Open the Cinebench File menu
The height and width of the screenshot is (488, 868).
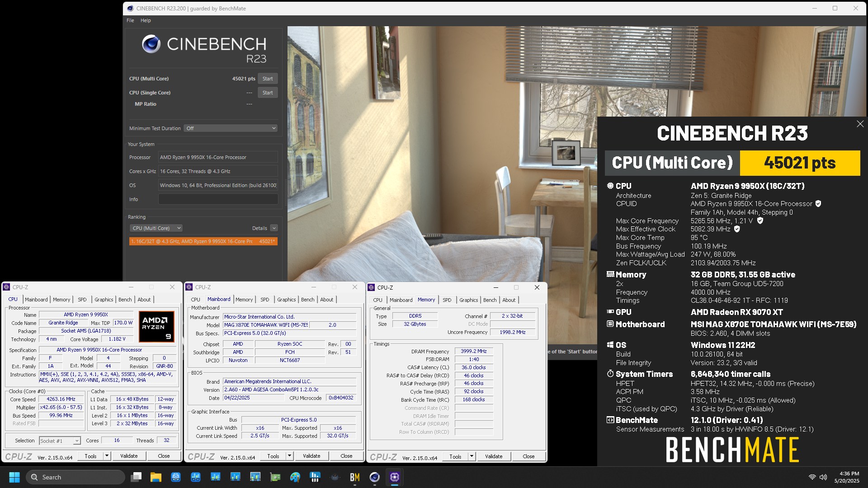(130, 20)
